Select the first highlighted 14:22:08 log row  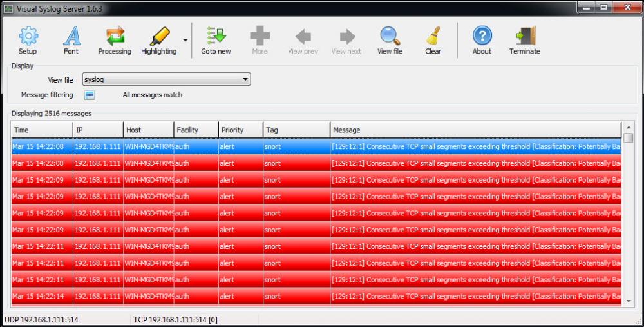316,146
